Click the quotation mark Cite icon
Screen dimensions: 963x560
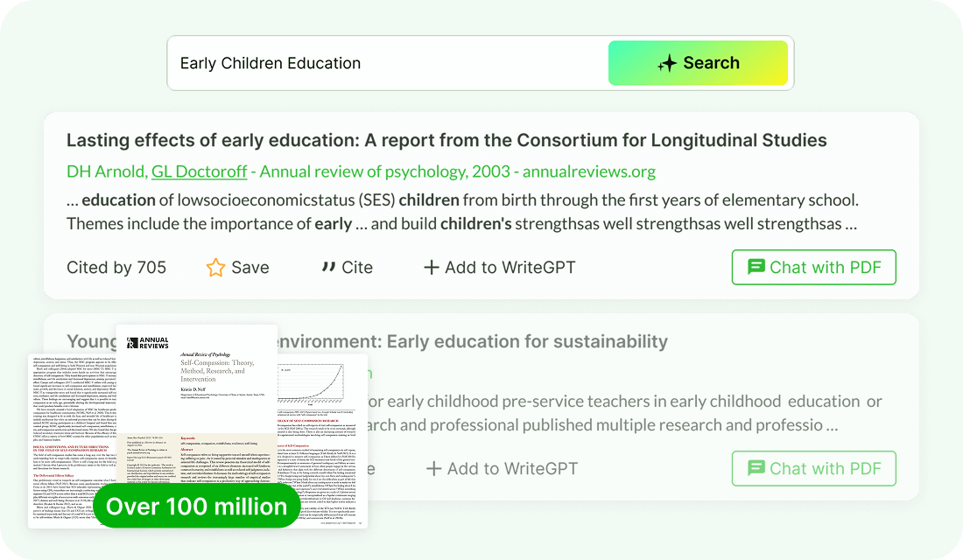[x=328, y=267]
